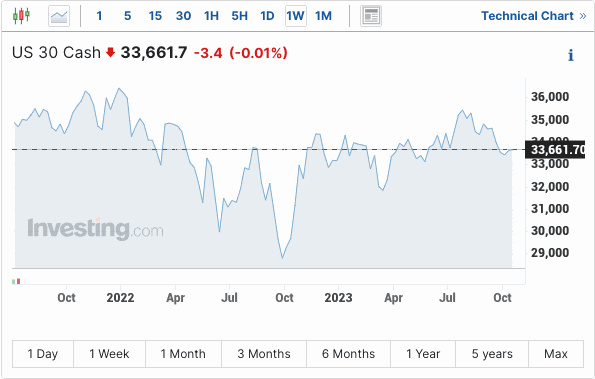
Task: Show the 5 years range
Action: tap(492, 354)
